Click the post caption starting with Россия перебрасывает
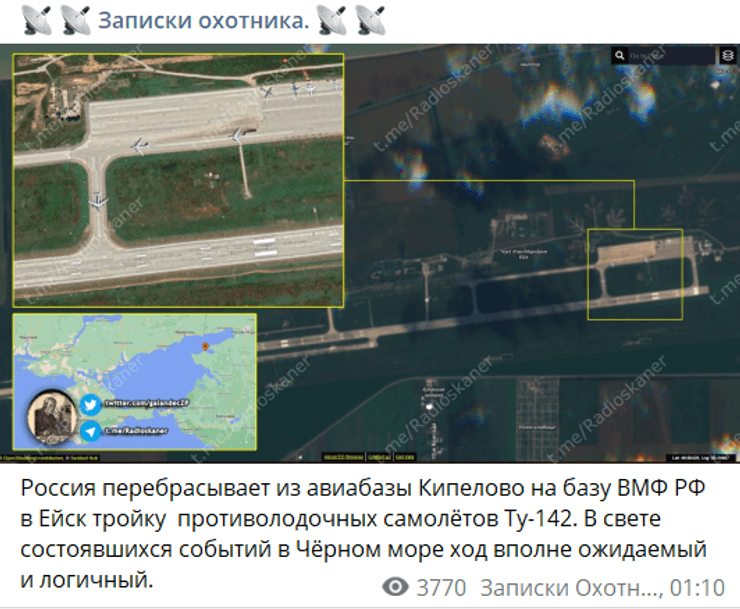Image resolution: width=740 pixels, height=609 pixels. (363, 534)
